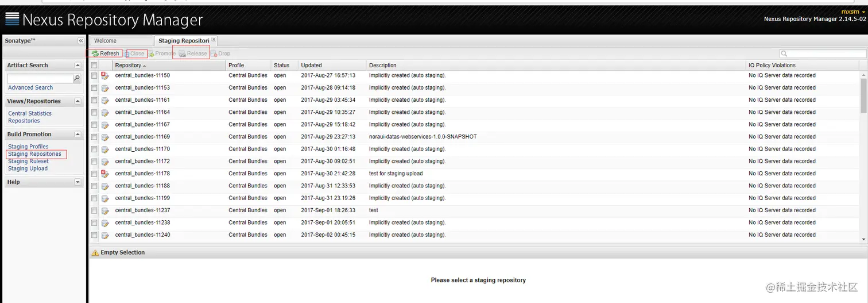The image size is (868, 303).
Task: Check the box for central_bundles-11237
Action: click(x=94, y=210)
